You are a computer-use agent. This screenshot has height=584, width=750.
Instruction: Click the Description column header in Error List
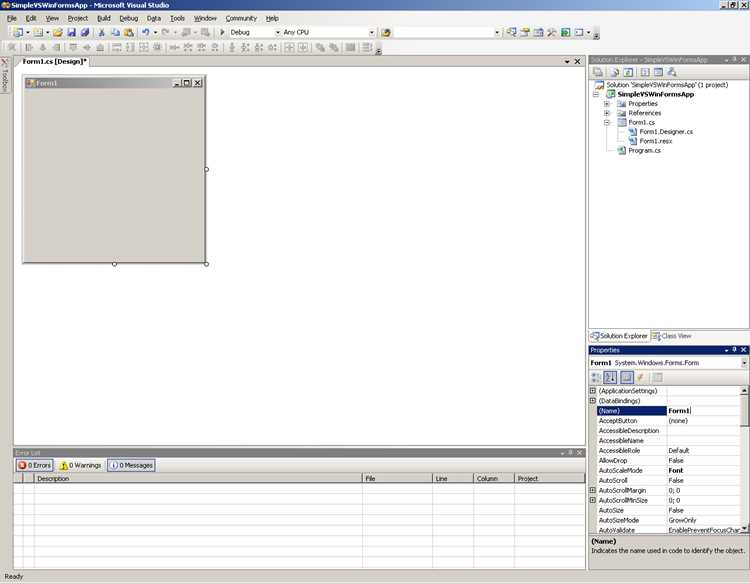(198, 478)
